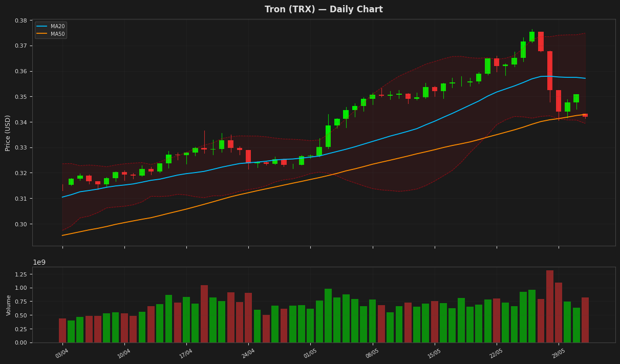Click the 10/04 date label
620x364 pixels.
124,354
